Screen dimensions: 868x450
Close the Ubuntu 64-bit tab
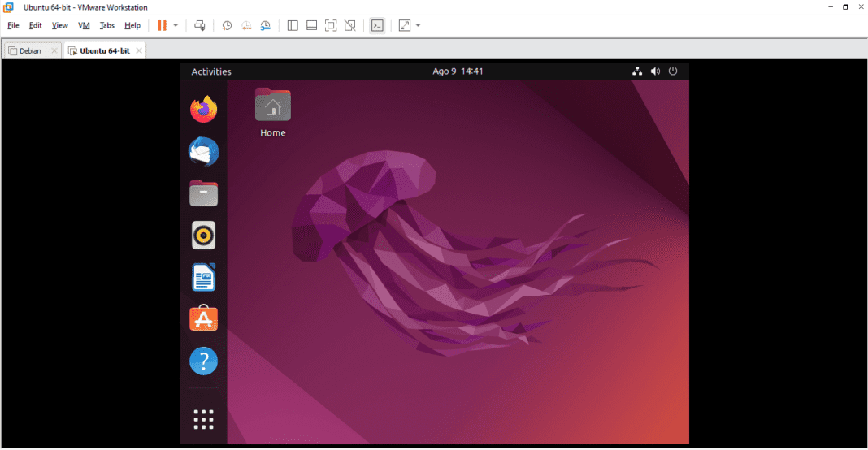139,50
